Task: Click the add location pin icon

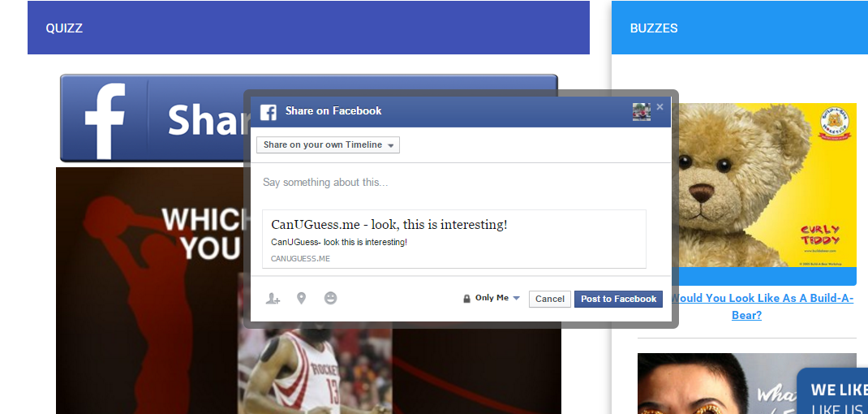Action: click(301, 299)
